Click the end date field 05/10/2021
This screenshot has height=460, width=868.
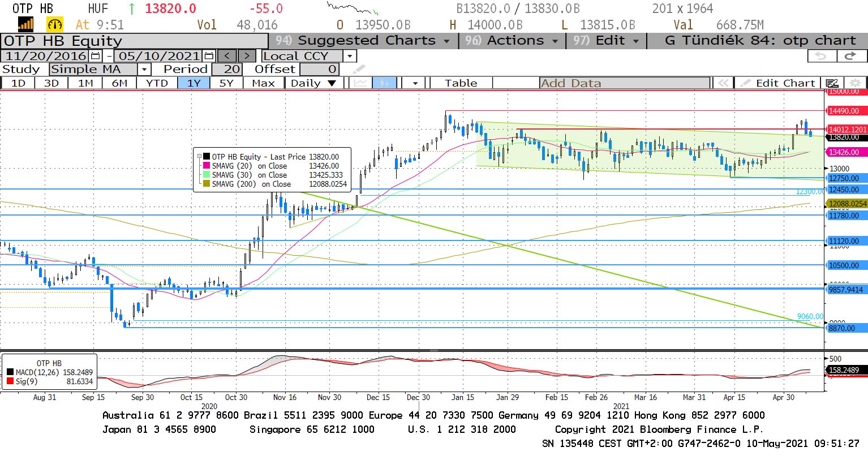tap(159, 56)
